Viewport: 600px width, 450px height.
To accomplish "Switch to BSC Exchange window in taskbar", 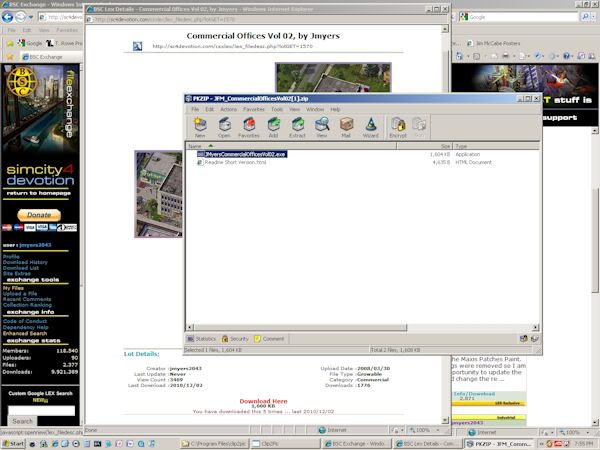I will [357, 444].
